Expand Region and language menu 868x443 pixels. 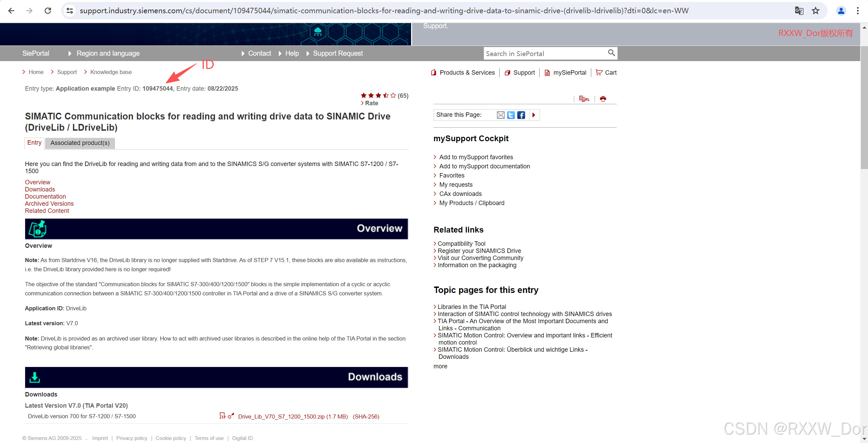[x=108, y=53]
